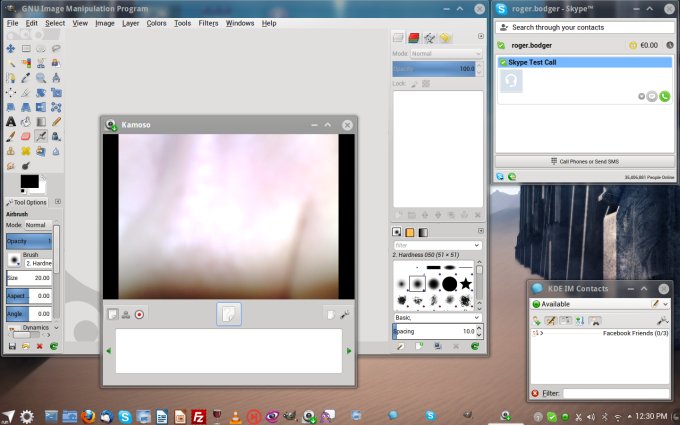The height and width of the screenshot is (425, 680).
Task: Click the Kamoso video record mode icon
Action: (139, 314)
